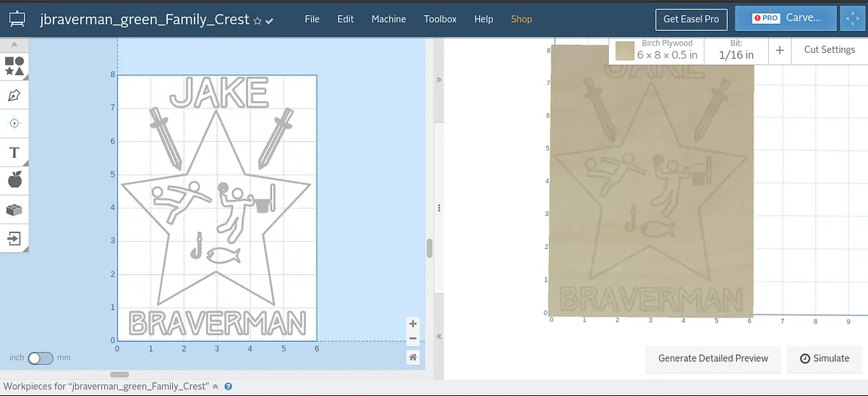Viewport: 868px width, 396px height.
Task: Click the Birch Plywood material swatch
Action: 625,51
